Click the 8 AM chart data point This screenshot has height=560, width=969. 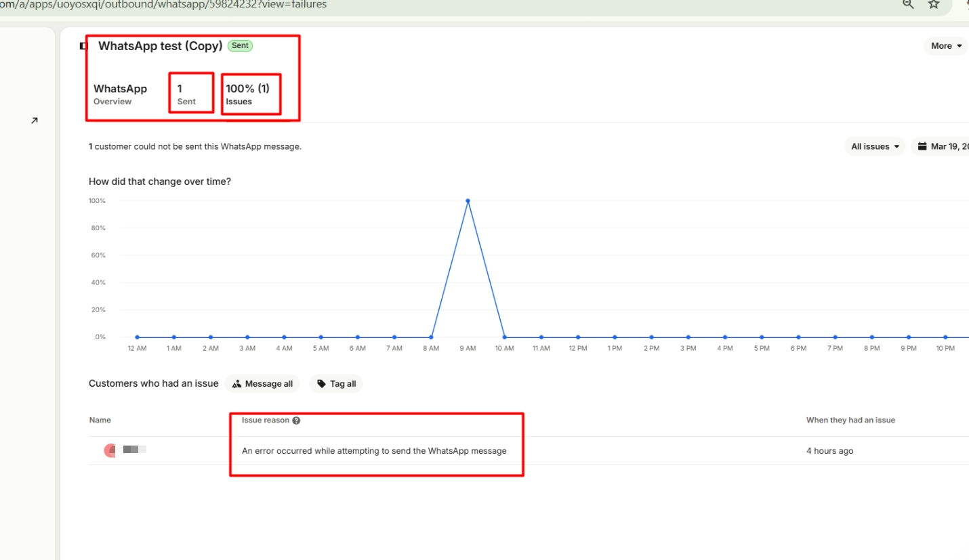tap(431, 337)
